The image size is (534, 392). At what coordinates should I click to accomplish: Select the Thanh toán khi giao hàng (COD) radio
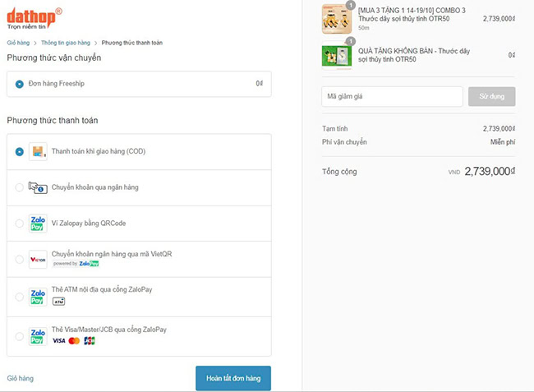tap(20, 151)
